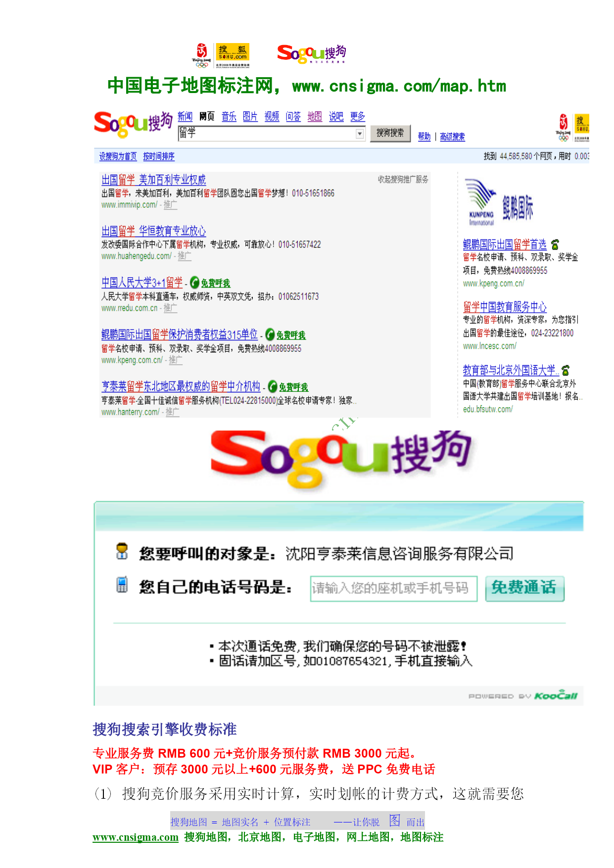The image size is (614, 868).
Task: Open the 更多 menu link
Action: (x=358, y=116)
